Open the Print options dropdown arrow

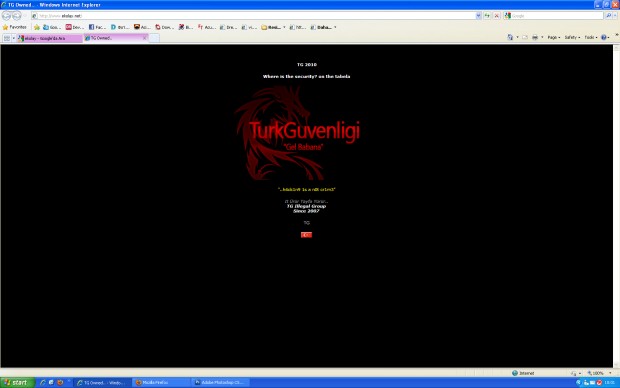pyautogui.click(x=542, y=38)
